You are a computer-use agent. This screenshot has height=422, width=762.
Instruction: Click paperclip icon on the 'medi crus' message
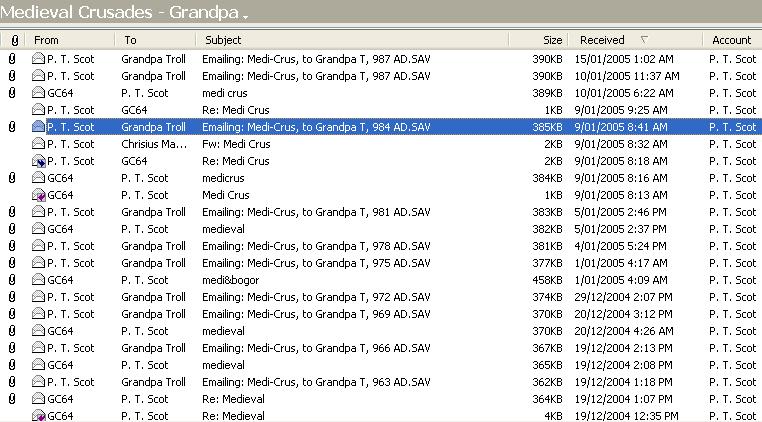[x=13, y=93]
